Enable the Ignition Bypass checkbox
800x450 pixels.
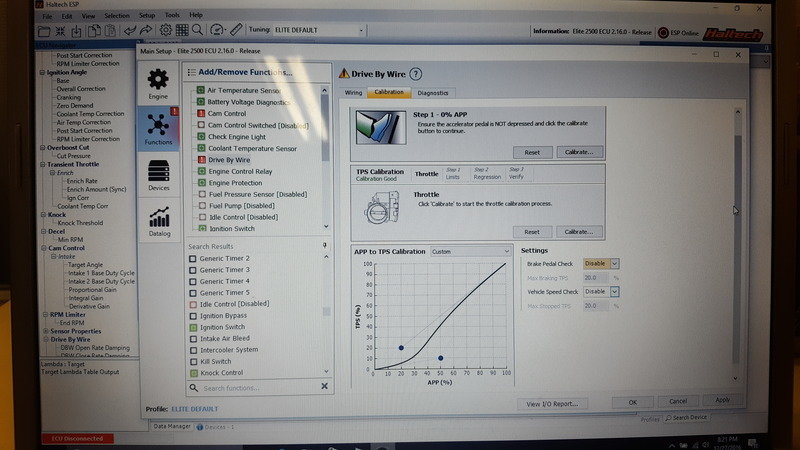pos(193,316)
